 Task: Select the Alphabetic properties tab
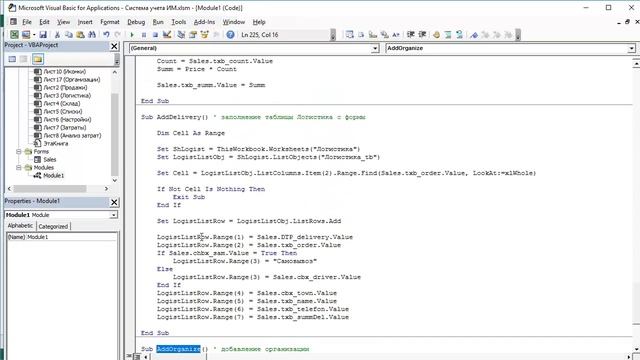[20, 226]
